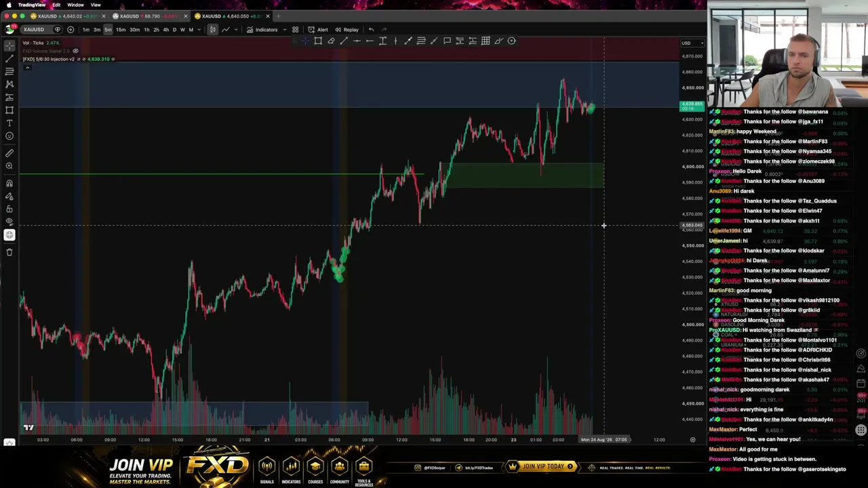
Task: Expand the chart style dropdown arrow
Action: point(235,30)
